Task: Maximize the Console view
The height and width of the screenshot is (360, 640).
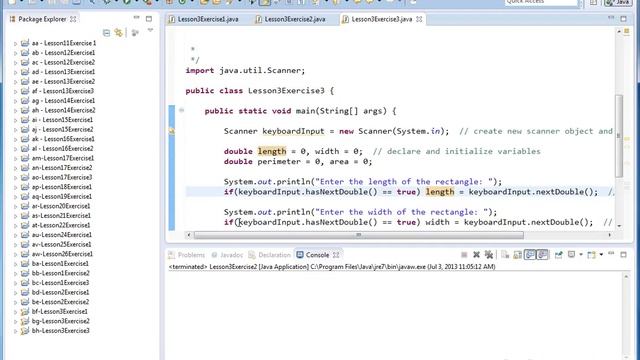Action: coord(623,255)
